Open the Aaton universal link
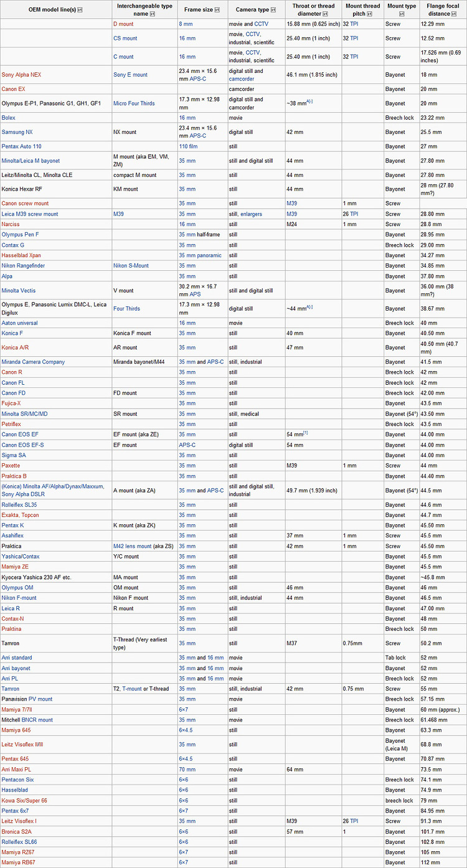Viewport: 467px width, 868px height. (x=20, y=323)
